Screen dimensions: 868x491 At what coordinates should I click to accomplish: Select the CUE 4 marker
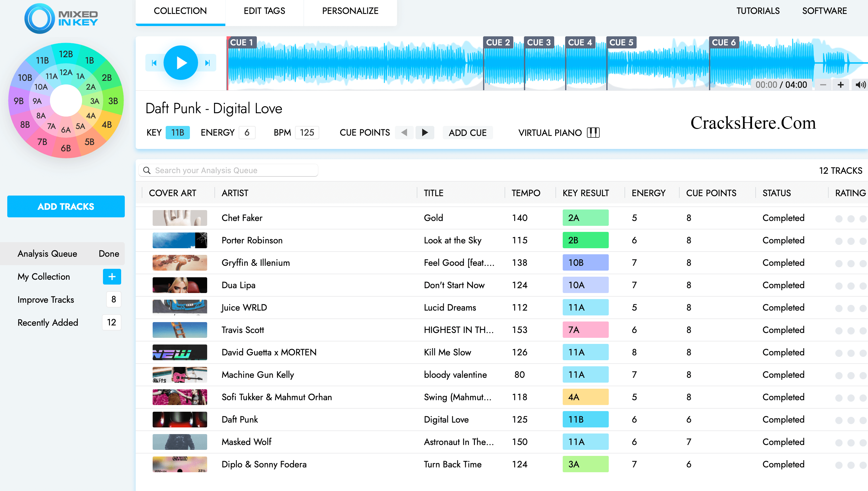(x=580, y=42)
